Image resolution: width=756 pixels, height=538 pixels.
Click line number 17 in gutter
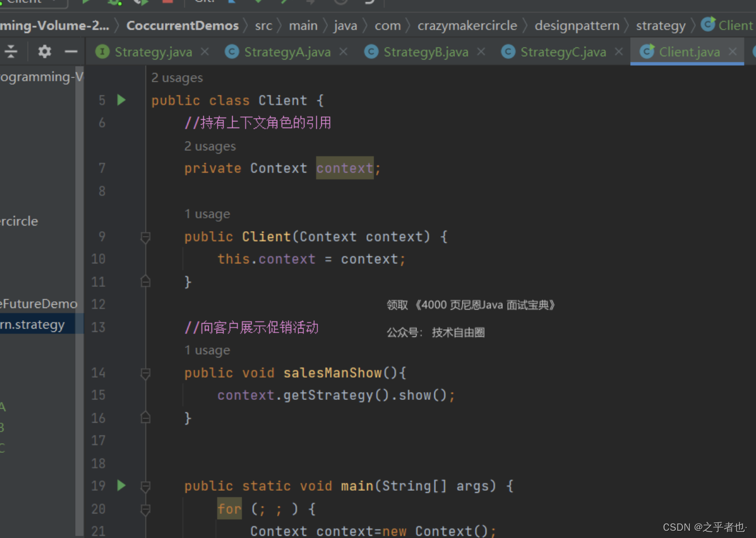[99, 441]
